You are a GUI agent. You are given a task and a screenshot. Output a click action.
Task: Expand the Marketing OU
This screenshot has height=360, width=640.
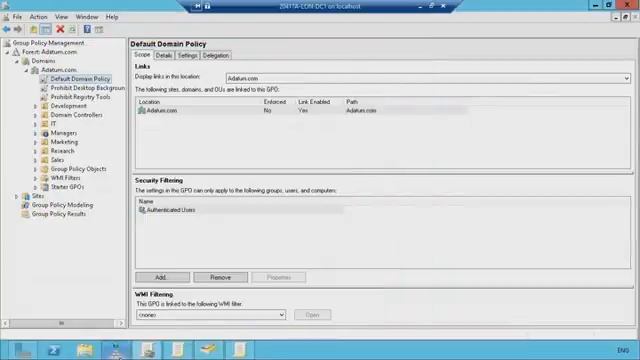36,142
